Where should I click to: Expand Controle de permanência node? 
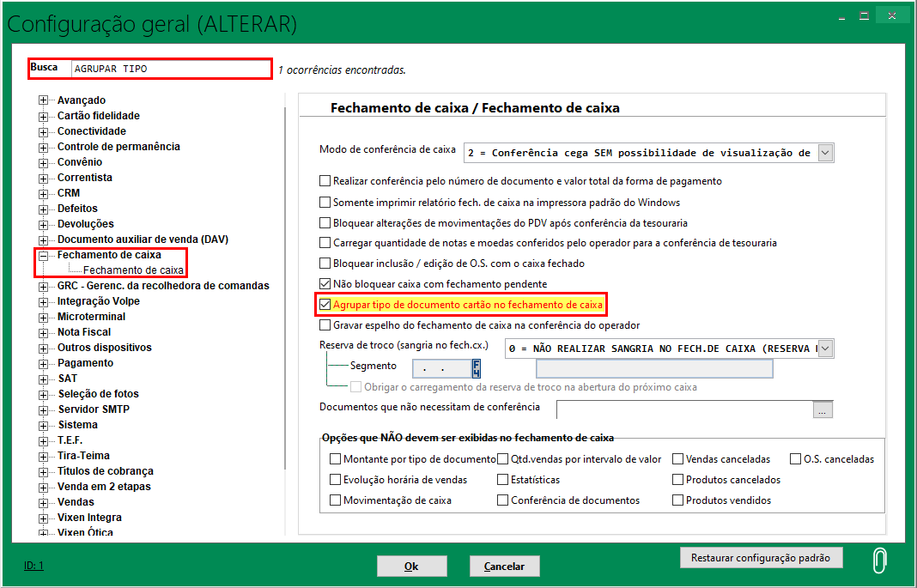43,148
